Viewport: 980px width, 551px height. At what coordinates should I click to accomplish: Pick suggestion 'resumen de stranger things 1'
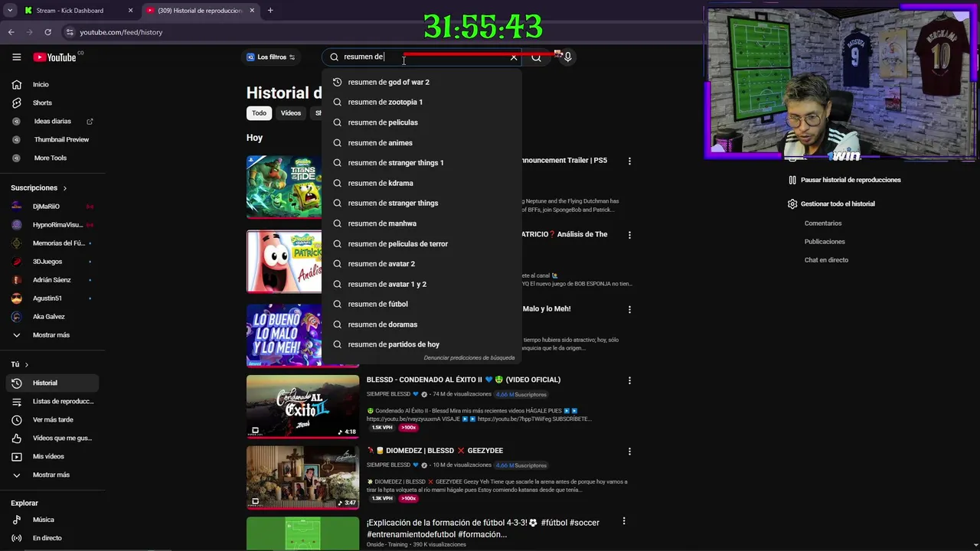point(422,163)
